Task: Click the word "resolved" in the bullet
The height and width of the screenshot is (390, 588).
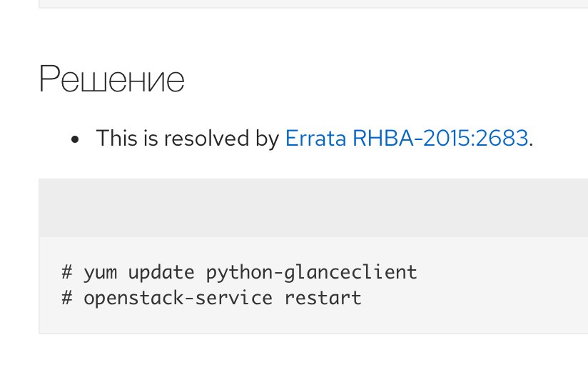Action: (x=207, y=138)
